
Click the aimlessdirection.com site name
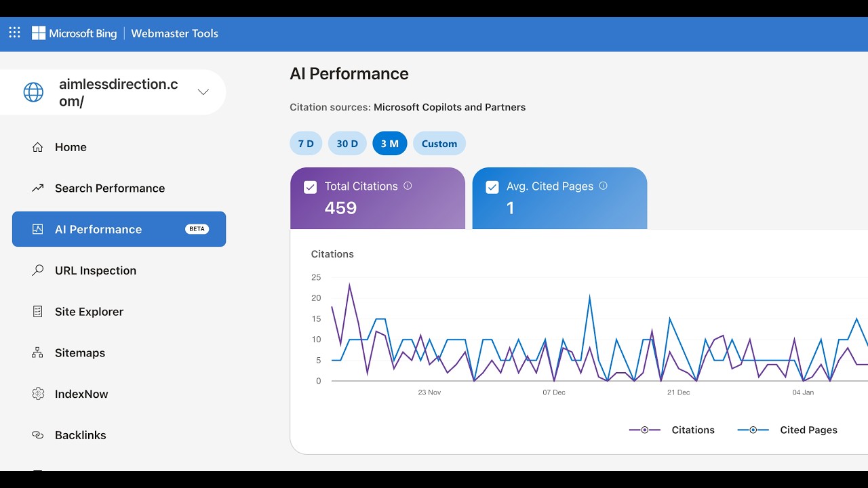point(119,93)
